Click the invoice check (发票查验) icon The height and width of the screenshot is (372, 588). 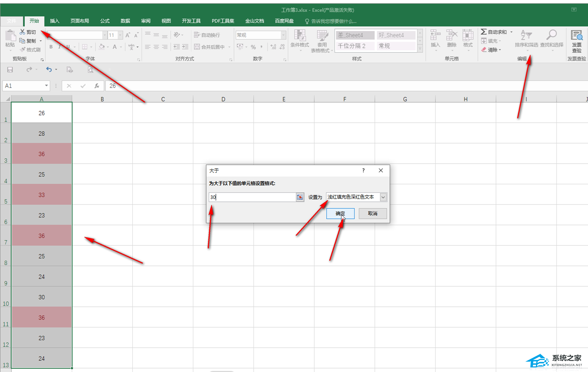pyautogui.click(x=576, y=37)
